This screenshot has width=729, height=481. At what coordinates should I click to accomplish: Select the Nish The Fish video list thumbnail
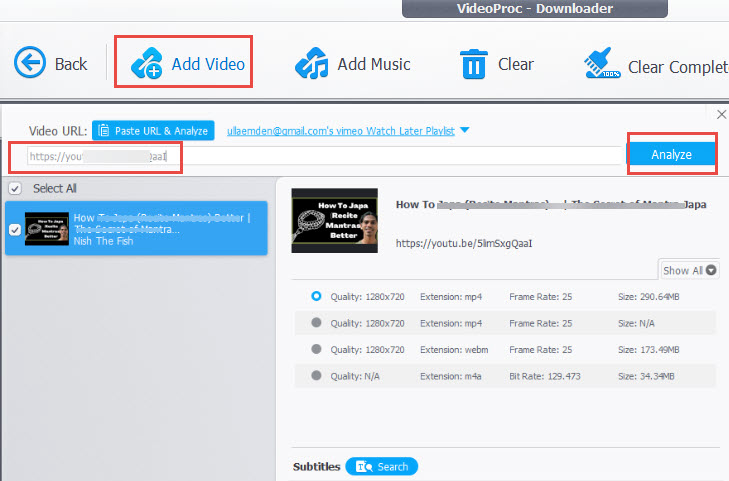(46, 229)
